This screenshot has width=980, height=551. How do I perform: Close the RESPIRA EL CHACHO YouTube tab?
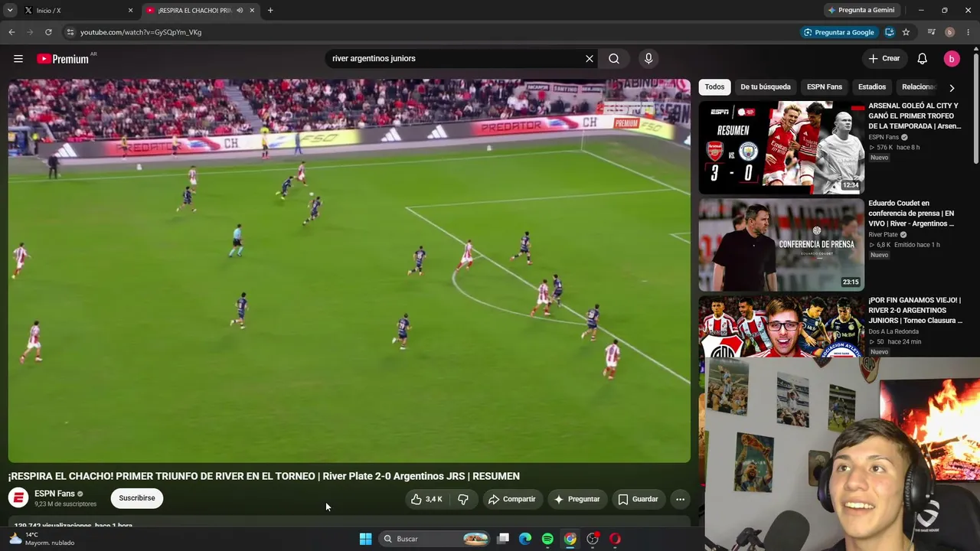click(x=252, y=11)
